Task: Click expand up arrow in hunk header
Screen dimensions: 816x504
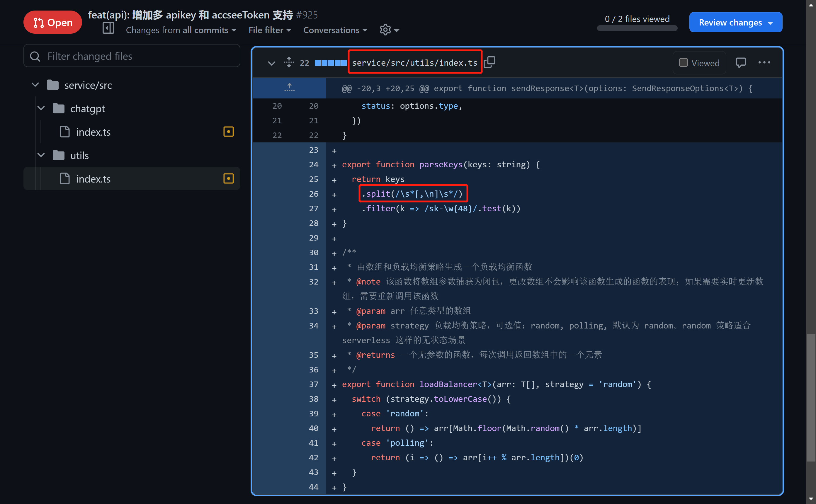Action: [x=289, y=88]
